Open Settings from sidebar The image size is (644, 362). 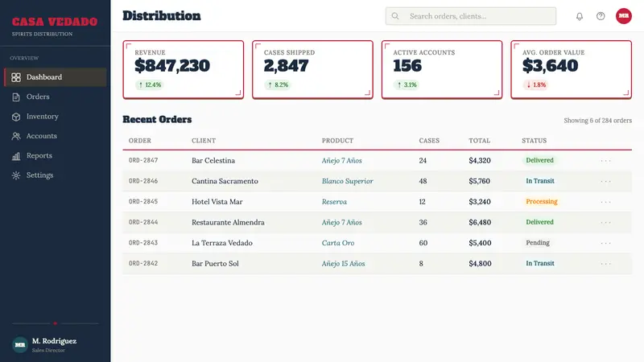coord(55,175)
